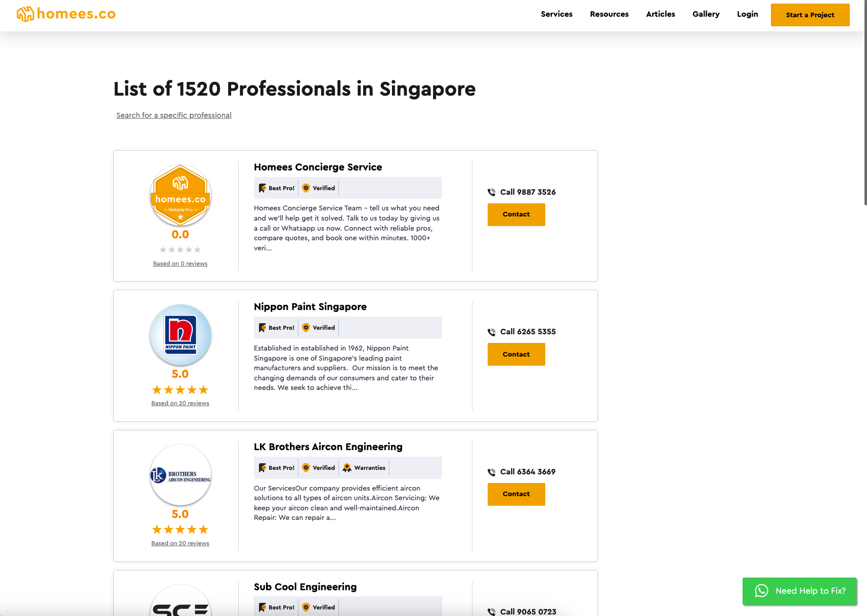Click Call 6364 3669 number

[x=528, y=472]
